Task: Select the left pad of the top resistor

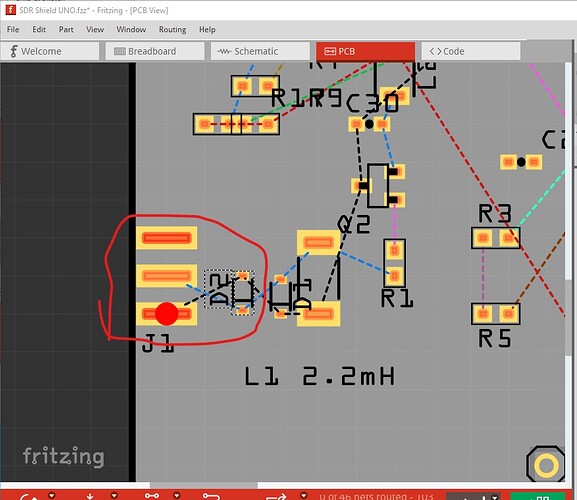Action: tap(243, 86)
